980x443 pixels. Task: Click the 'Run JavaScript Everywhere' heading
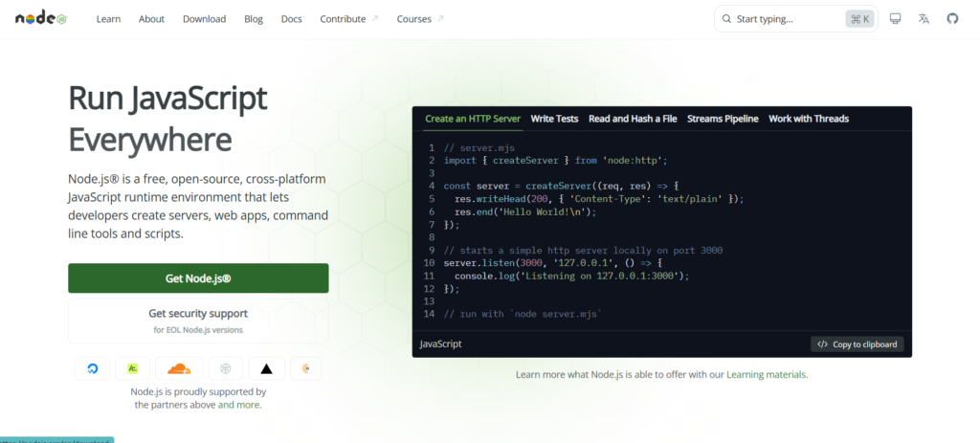tap(168, 119)
